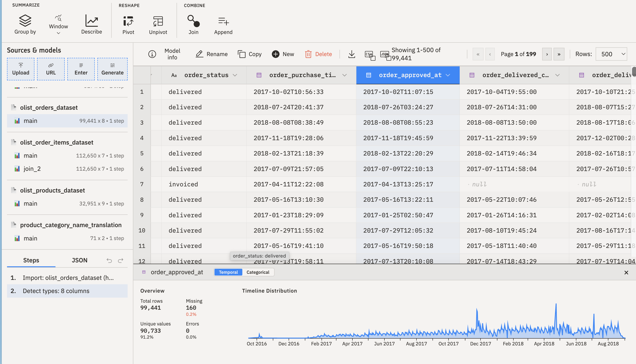Viewport: 636px width, 364px height.
Task: Click the Upload source button
Action: [x=21, y=69]
